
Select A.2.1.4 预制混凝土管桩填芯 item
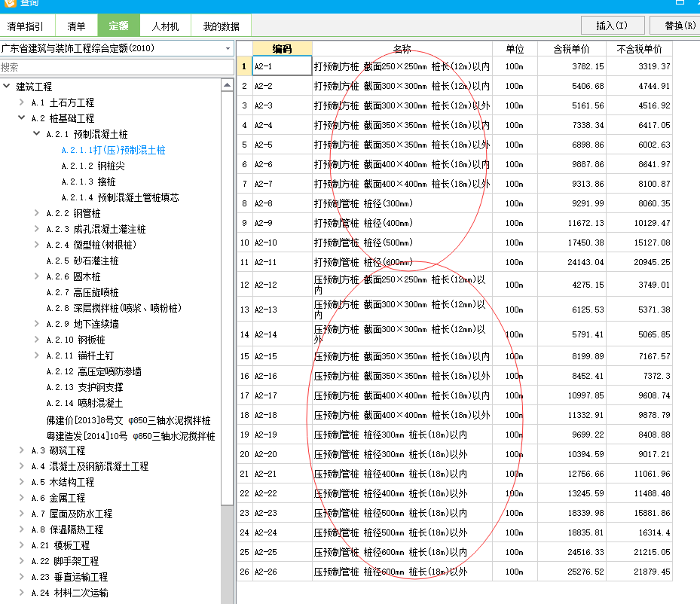(x=121, y=197)
